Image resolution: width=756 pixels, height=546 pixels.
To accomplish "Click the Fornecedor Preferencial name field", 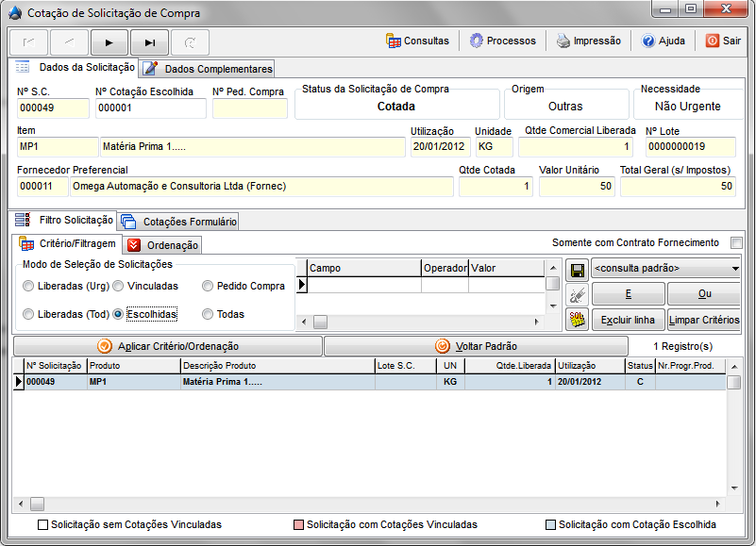I will [261, 187].
